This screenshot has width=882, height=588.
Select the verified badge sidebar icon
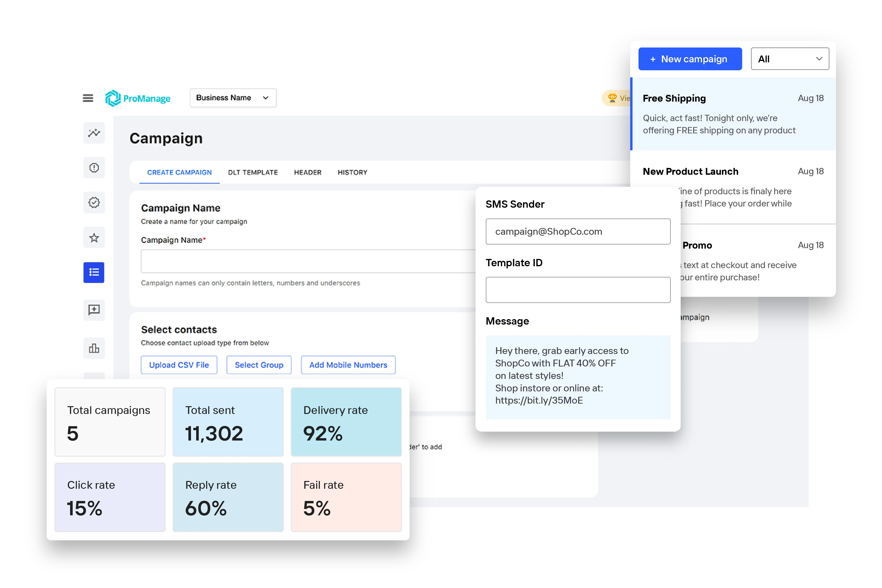coord(94,203)
